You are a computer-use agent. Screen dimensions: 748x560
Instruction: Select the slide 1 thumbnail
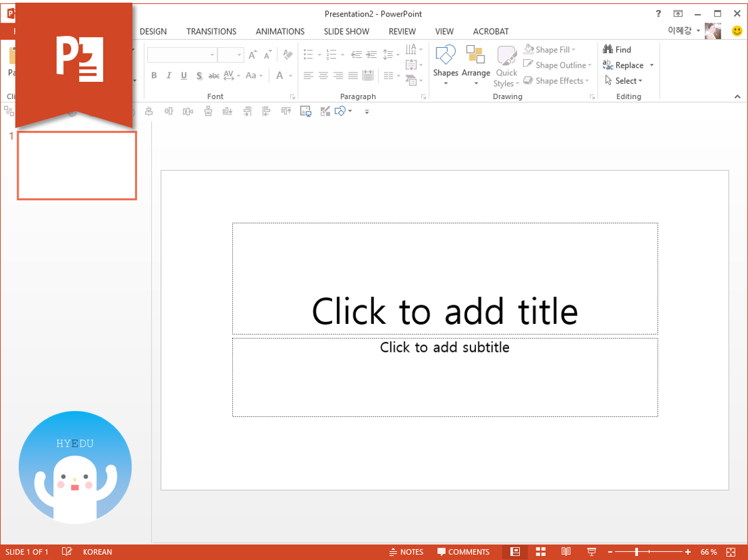pyautogui.click(x=76, y=165)
